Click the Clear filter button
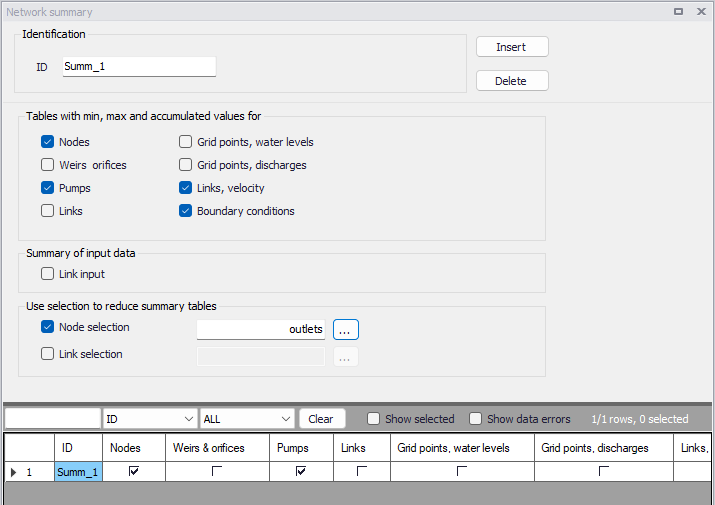This screenshot has height=505, width=715. pyautogui.click(x=322, y=419)
